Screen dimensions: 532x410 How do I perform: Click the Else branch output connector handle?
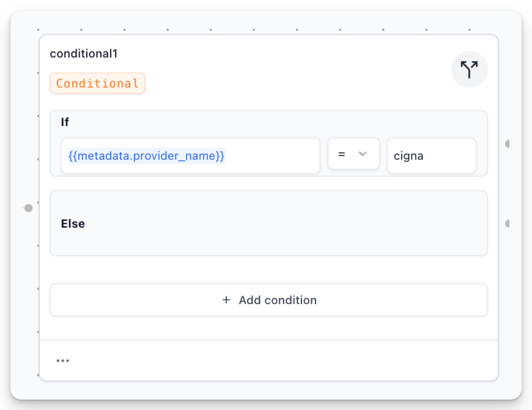point(508,224)
